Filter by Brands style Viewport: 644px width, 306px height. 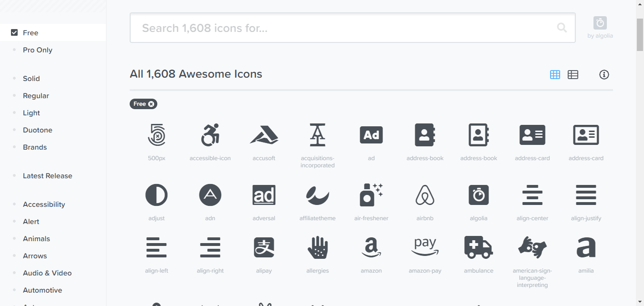(35, 147)
